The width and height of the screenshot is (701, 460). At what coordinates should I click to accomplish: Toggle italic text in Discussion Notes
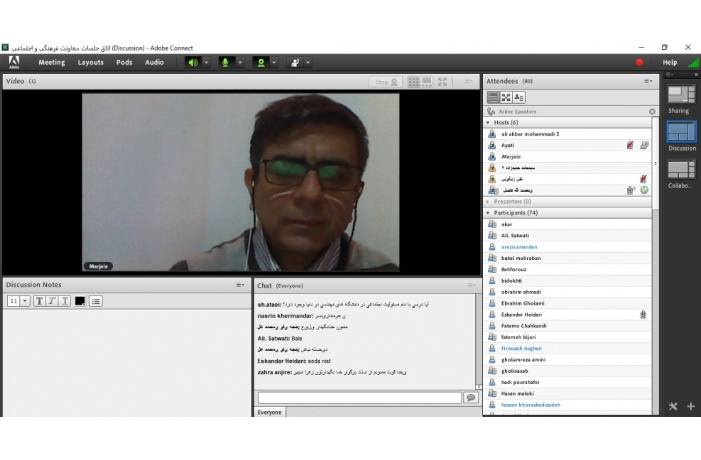pos(52,301)
